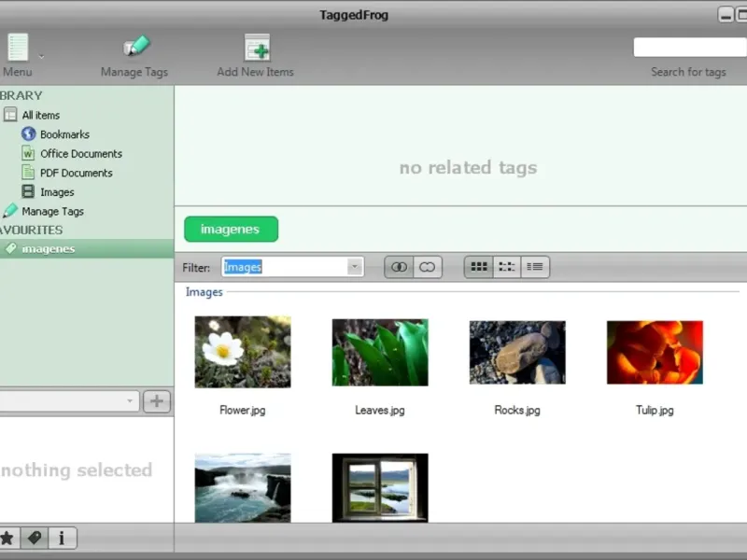Image resolution: width=747 pixels, height=560 pixels.
Task: Click the Add New Items icon
Action: coord(258,48)
